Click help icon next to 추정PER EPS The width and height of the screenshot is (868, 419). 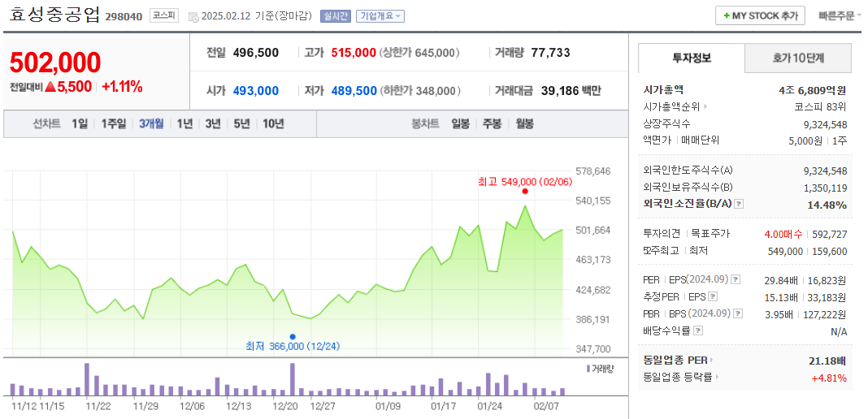point(713,297)
